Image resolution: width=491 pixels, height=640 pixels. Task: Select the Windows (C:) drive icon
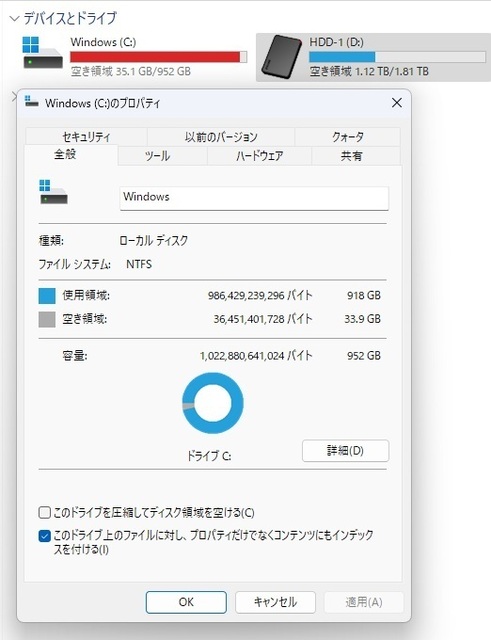(x=42, y=52)
